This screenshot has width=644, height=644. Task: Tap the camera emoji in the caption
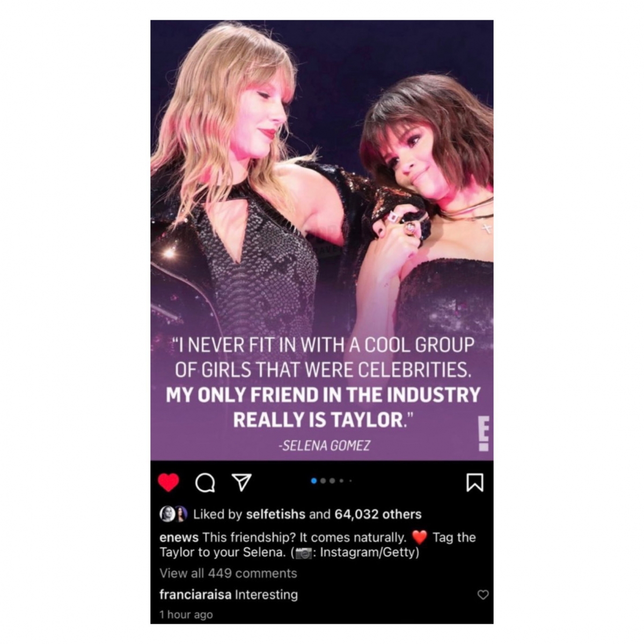[304, 553]
